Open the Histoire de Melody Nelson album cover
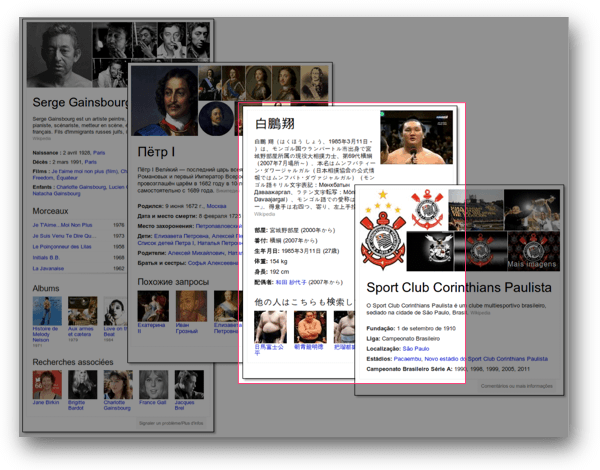600x470 pixels. pos(47,311)
